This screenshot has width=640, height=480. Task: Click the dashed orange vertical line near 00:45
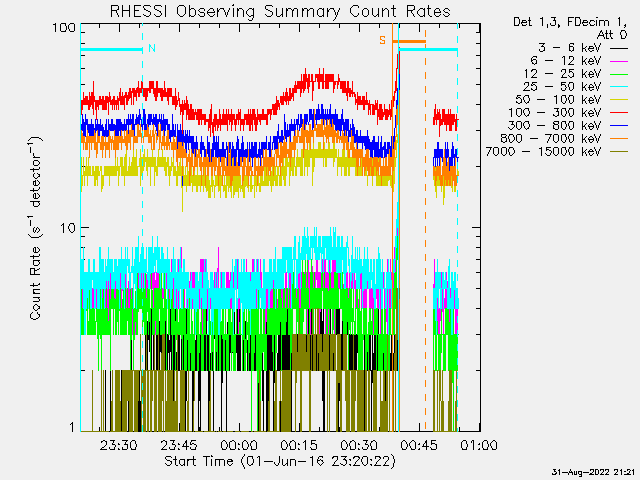(x=425, y=229)
